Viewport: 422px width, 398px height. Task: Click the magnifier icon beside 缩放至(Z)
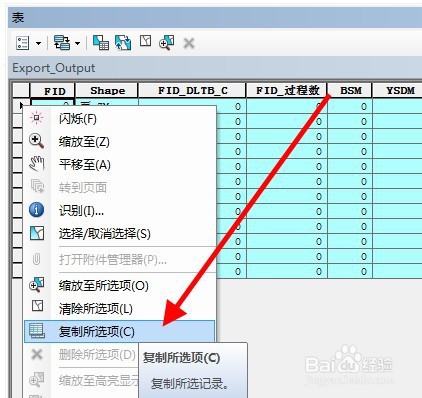pyautogui.click(x=37, y=141)
